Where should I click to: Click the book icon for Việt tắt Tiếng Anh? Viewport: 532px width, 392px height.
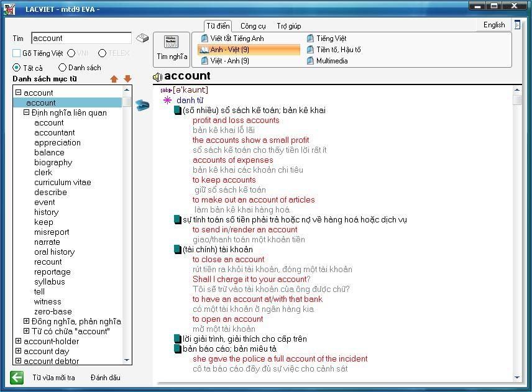[204, 39]
